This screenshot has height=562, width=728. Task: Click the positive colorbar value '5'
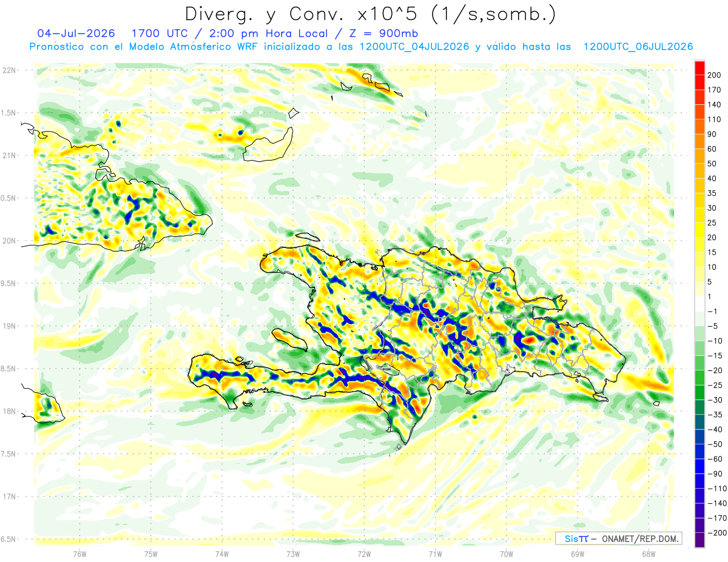(710, 281)
